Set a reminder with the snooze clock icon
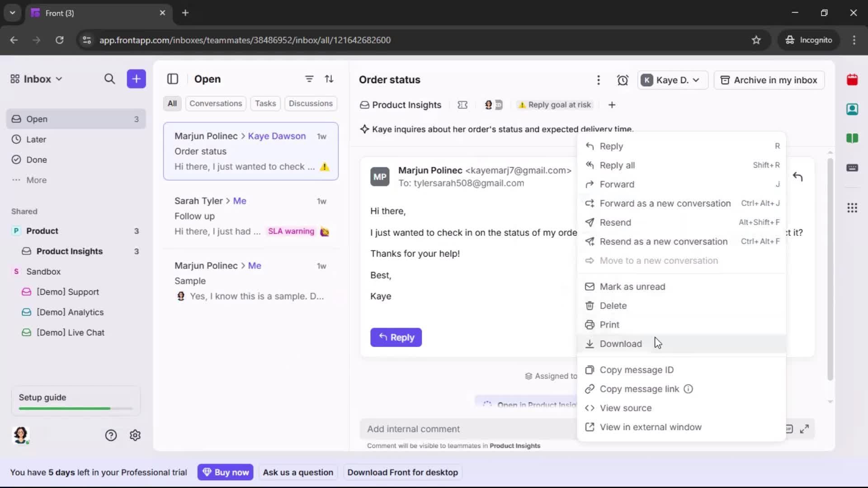The width and height of the screenshot is (868, 488). (623, 80)
